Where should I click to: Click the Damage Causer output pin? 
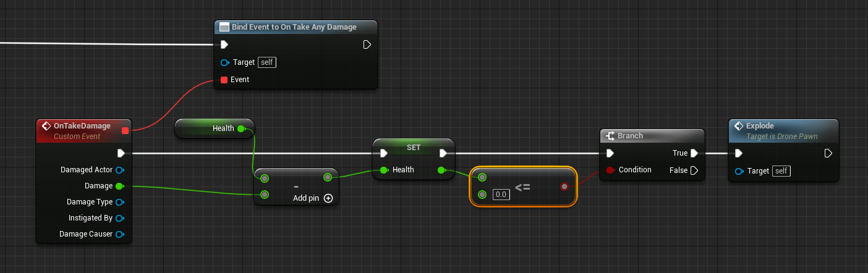pyautogui.click(x=120, y=234)
